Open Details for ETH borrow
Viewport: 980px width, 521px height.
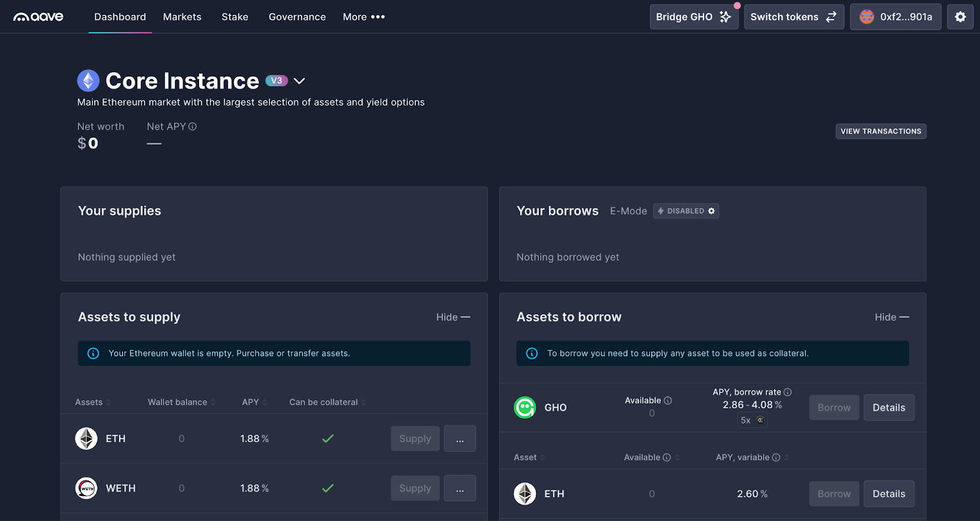889,493
